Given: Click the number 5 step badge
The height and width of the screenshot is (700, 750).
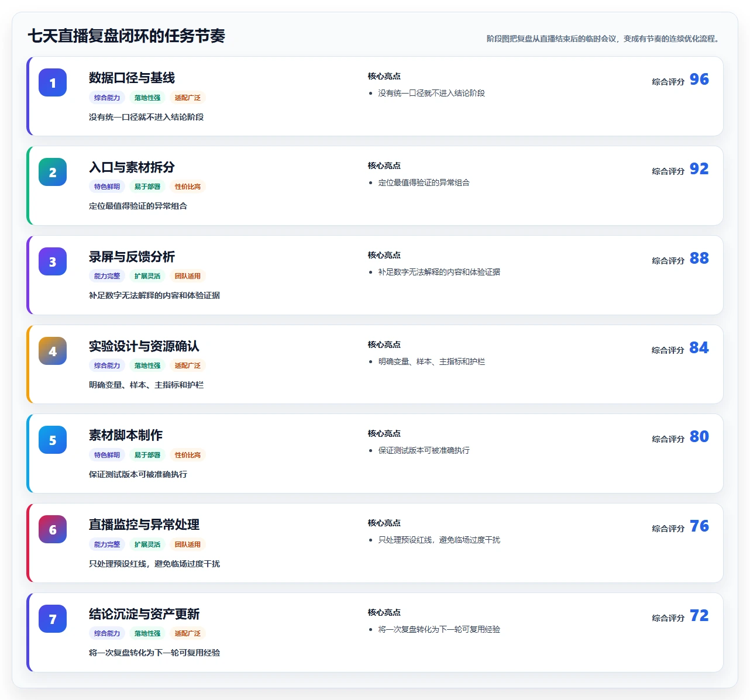Looking at the screenshot, I should coord(53,440).
